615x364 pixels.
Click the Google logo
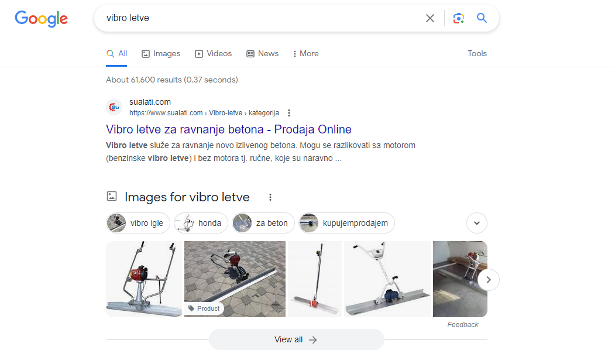(x=41, y=19)
